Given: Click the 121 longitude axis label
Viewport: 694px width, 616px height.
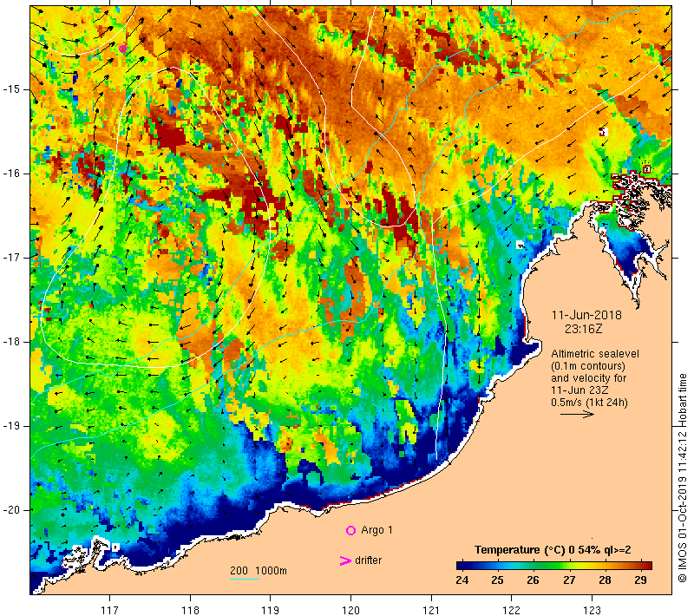Looking at the screenshot, I should click(x=431, y=610).
